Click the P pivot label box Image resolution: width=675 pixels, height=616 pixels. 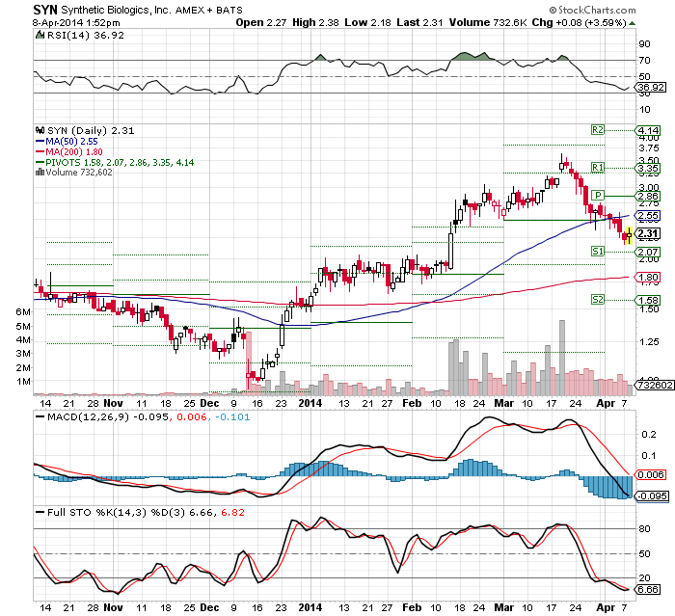point(598,196)
